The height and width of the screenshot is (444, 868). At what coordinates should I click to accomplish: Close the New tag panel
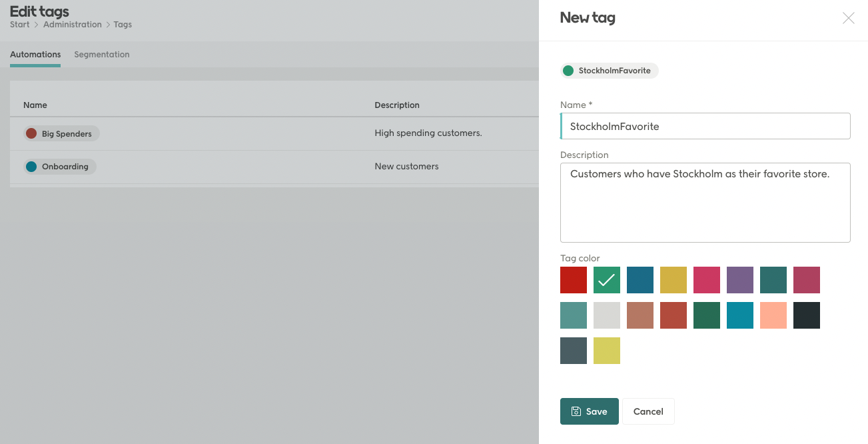point(848,18)
